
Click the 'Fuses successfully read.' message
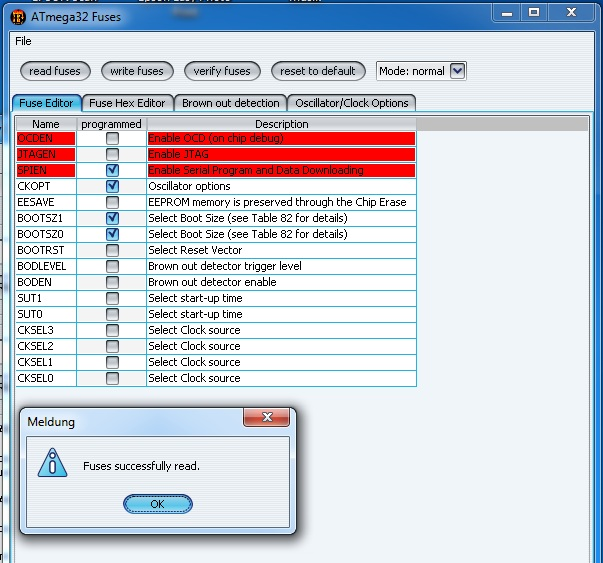(141, 466)
